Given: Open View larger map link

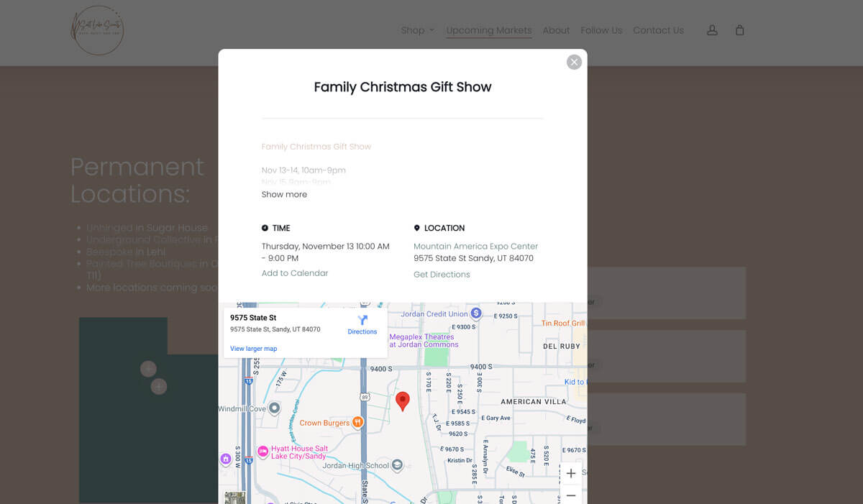Looking at the screenshot, I should pyautogui.click(x=253, y=349).
